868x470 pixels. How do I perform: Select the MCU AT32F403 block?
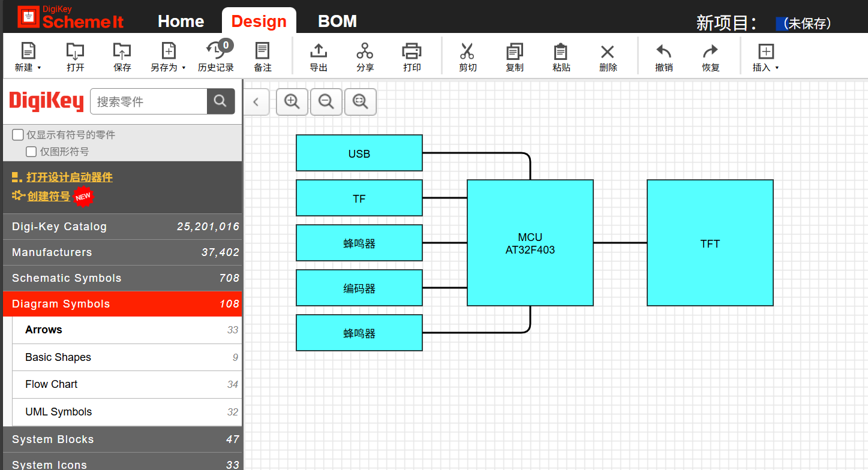click(x=530, y=243)
